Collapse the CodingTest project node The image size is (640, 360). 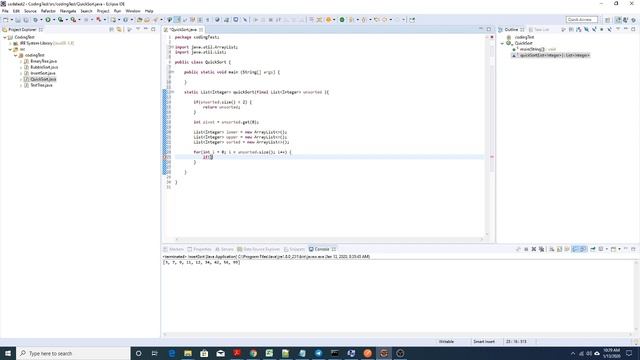pyautogui.click(x=5, y=37)
